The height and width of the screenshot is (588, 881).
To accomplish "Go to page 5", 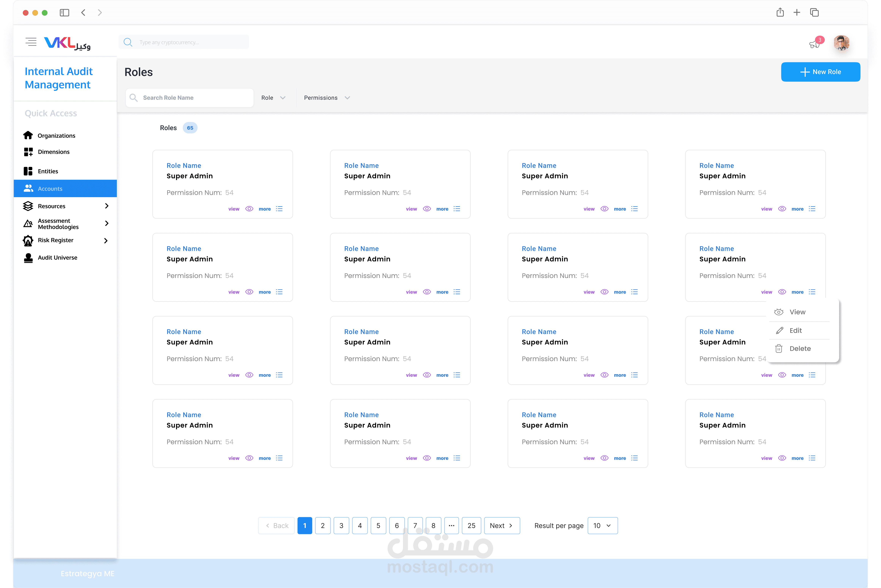I will 378,525.
